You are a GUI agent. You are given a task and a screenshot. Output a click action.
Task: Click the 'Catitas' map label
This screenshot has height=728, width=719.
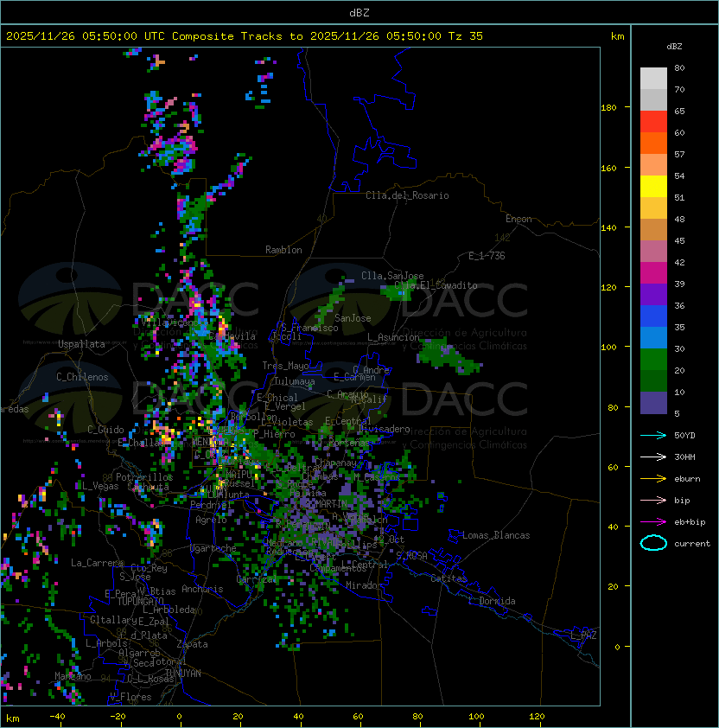(x=449, y=578)
